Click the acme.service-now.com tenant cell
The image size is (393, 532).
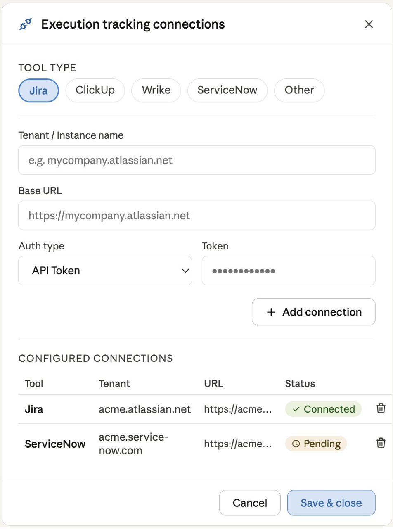133,444
